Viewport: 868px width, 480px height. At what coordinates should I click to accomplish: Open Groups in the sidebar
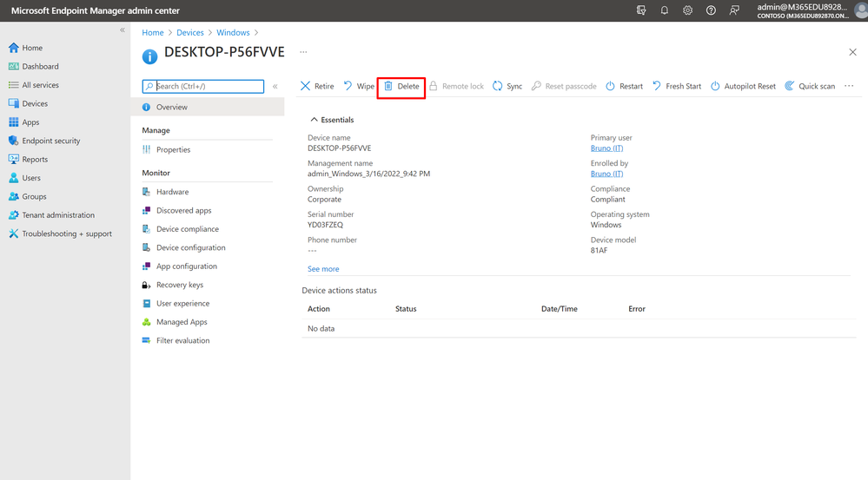(x=27, y=196)
